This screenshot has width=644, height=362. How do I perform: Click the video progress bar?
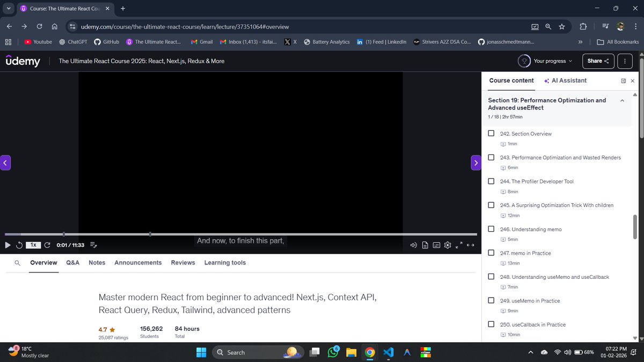point(240,234)
